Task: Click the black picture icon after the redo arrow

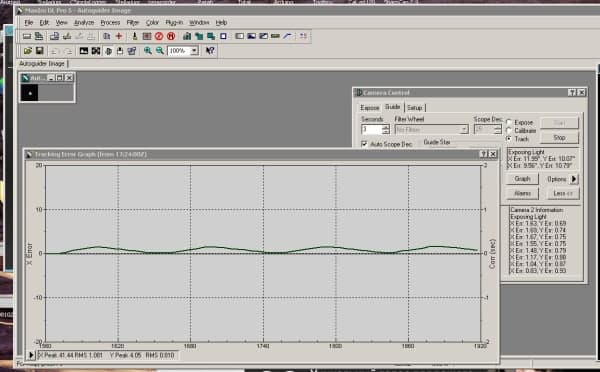Action: tap(83, 51)
